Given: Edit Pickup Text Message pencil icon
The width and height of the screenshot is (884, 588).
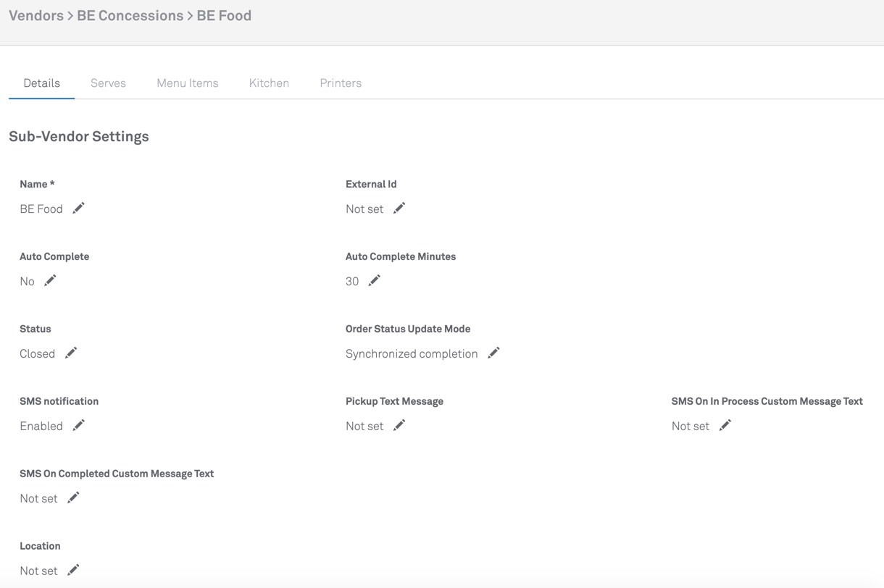Looking at the screenshot, I should pyautogui.click(x=399, y=426).
